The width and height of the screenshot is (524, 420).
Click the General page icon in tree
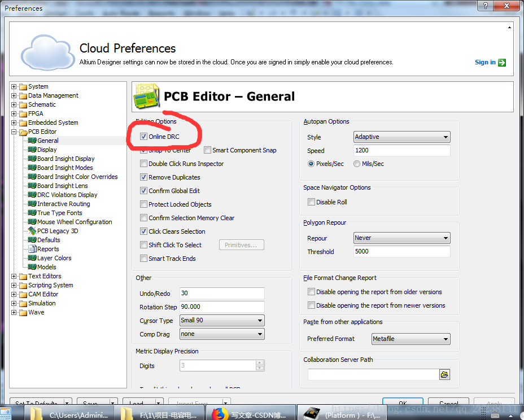32,141
